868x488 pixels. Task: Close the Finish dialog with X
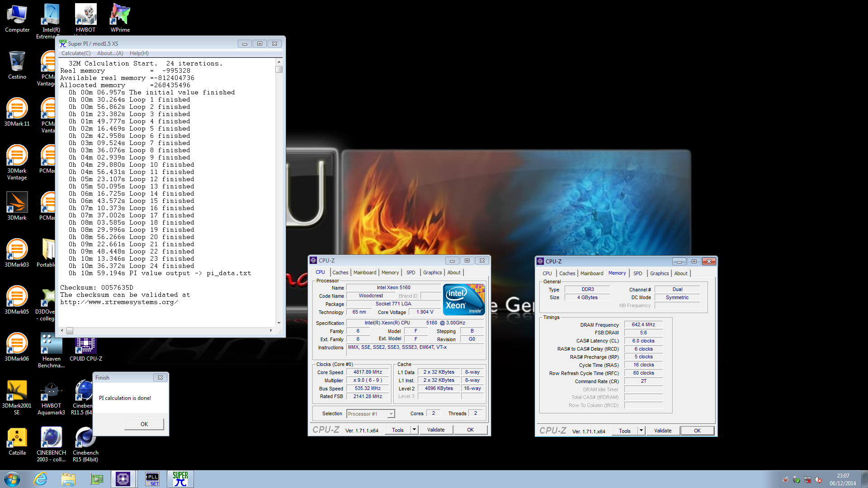click(160, 378)
